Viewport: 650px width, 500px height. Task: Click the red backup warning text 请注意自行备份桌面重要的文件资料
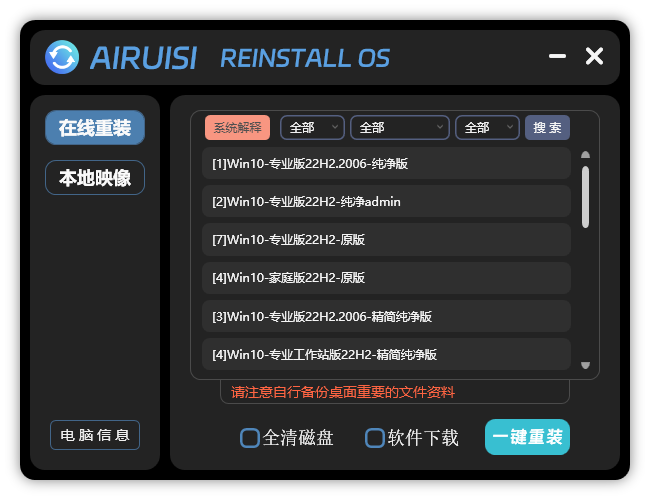coord(343,392)
